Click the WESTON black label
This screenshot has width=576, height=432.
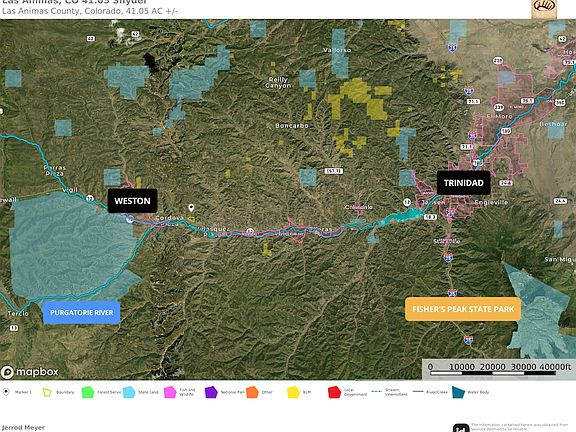point(132,201)
